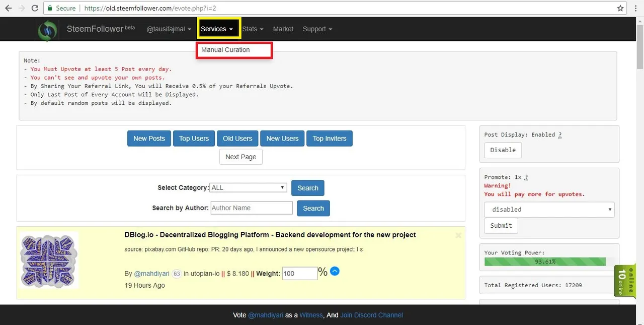Submit the promote setting
Image resolution: width=644 pixels, height=325 pixels.
[501, 225]
